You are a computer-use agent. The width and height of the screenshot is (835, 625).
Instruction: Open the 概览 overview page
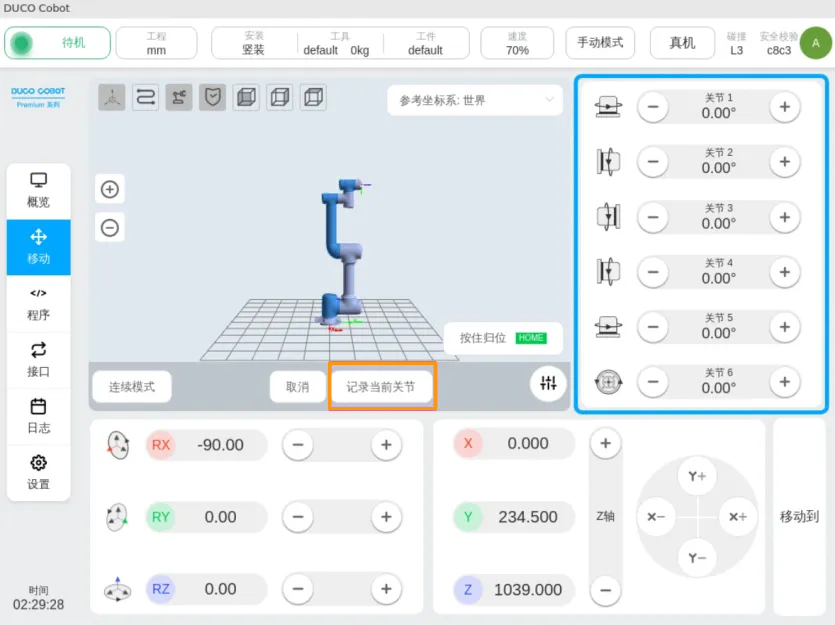(x=38, y=191)
